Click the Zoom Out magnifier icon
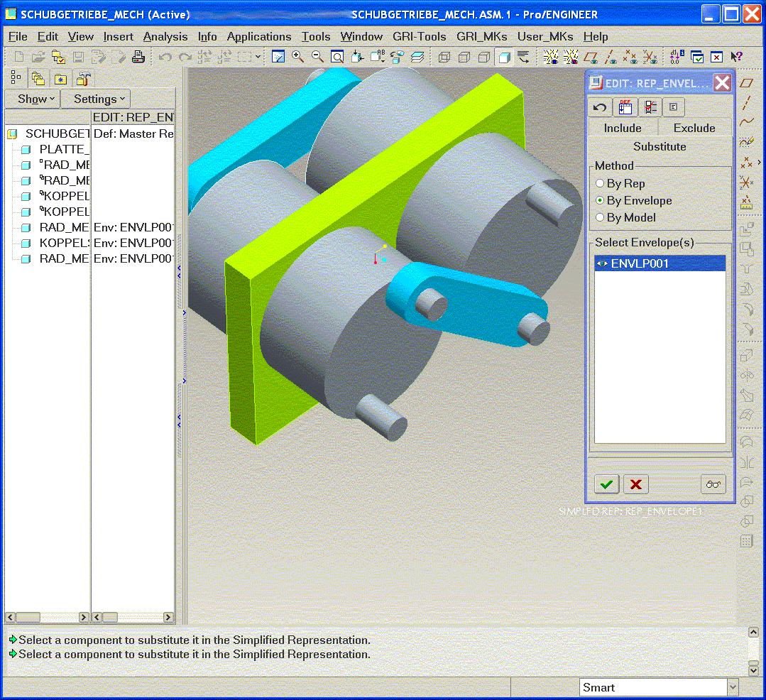Viewport: 766px width, 700px height. [317, 58]
